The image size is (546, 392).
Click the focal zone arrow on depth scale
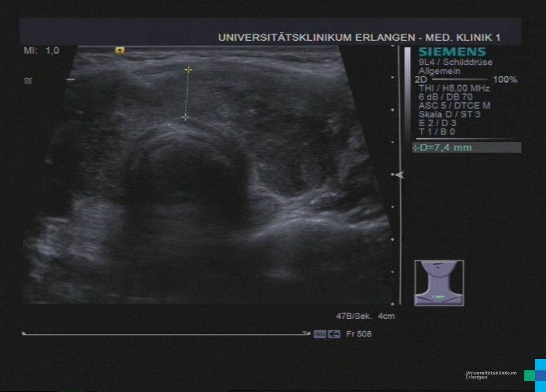(x=399, y=175)
